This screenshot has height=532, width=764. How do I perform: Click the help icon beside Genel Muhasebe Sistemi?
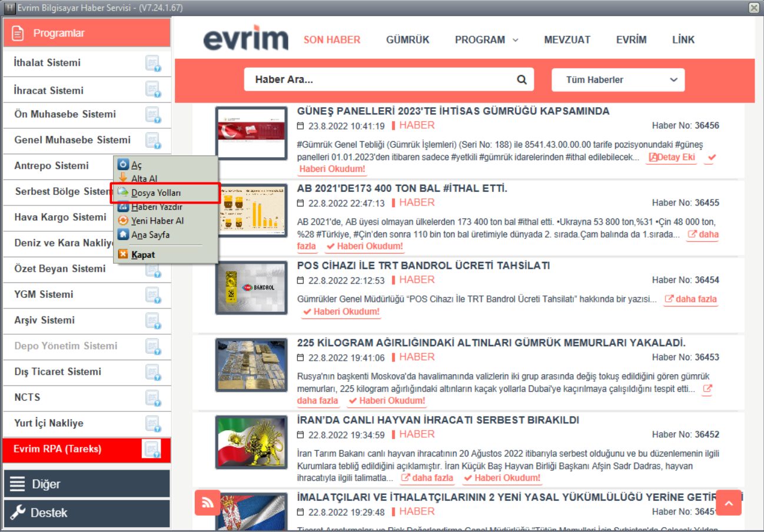click(x=153, y=141)
